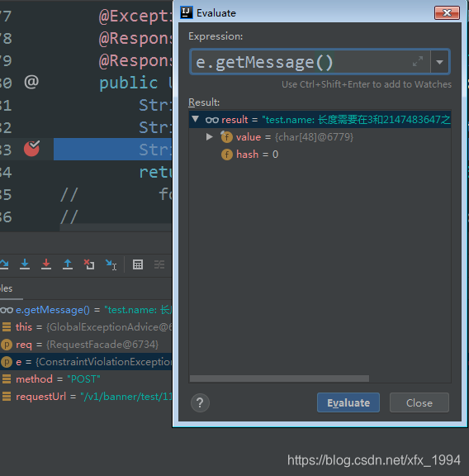Screen dimensions: 469x476
Task: Select the this = GlobalExceptionAdvice variable
Action: [x=86, y=327]
